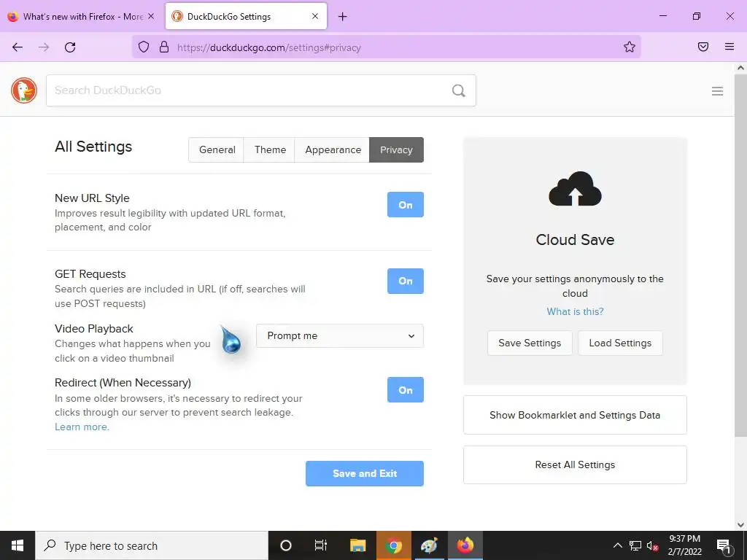Click the browser forward arrow
Image resolution: width=747 pixels, height=560 pixels.
[44, 47]
